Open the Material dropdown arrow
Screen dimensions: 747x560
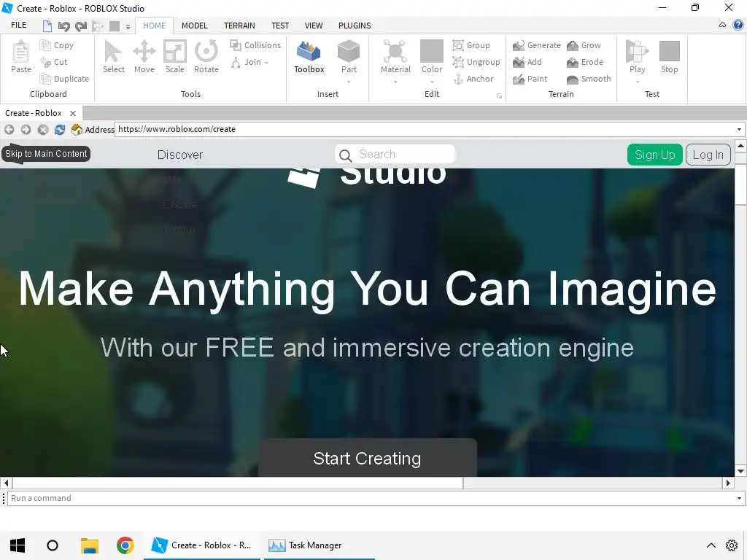(x=395, y=82)
